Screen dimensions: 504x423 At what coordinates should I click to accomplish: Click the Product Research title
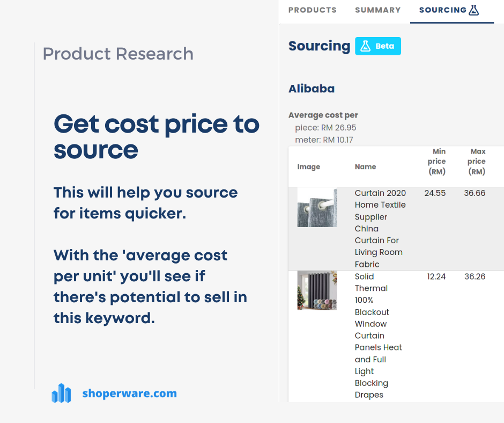118,54
